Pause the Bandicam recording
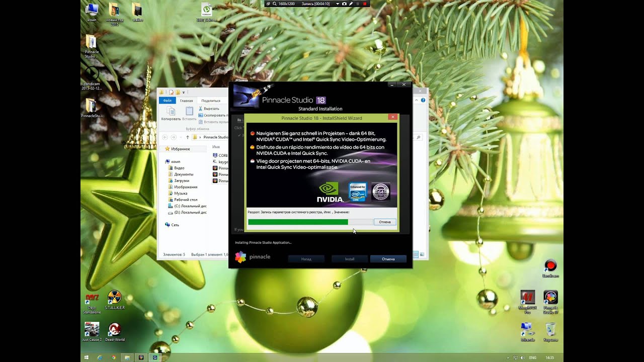 [x=358, y=4]
